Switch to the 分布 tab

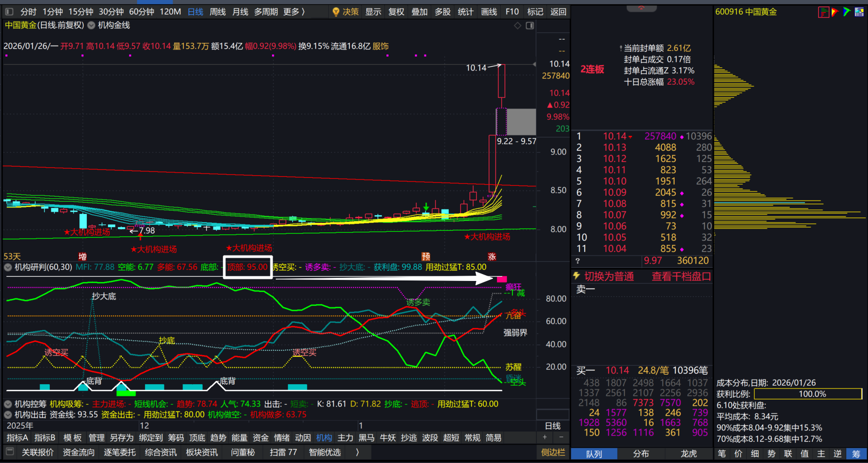click(641, 454)
